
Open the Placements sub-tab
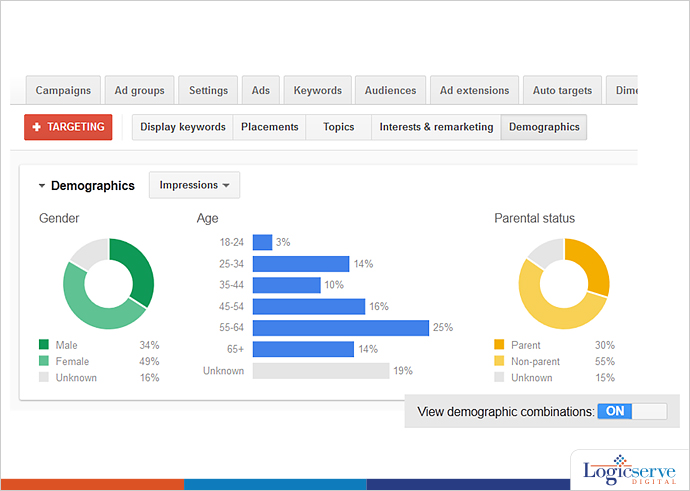(270, 127)
